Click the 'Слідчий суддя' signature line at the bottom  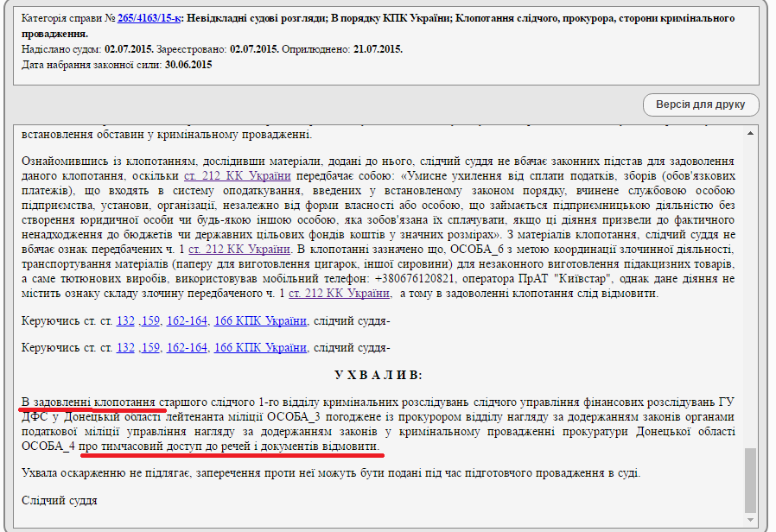point(59,500)
